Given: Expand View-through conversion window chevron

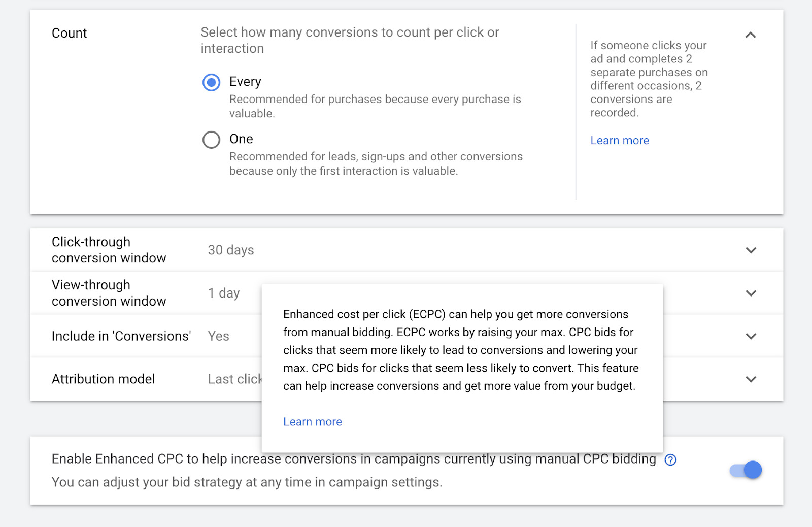Looking at the screenshot, I should 751,293.
